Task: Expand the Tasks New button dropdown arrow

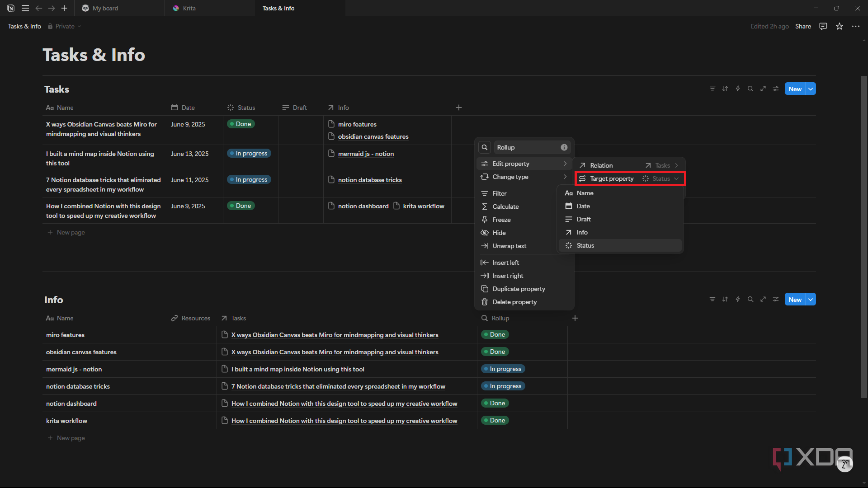Action: pos(811,89)
